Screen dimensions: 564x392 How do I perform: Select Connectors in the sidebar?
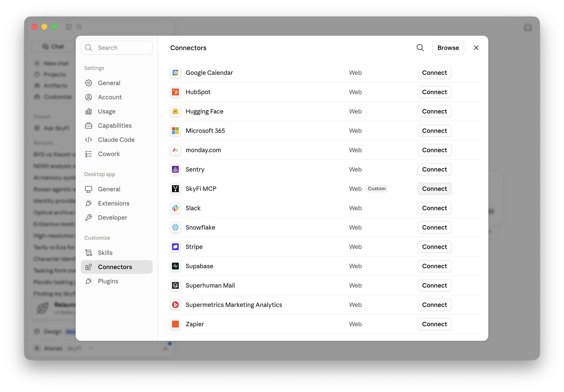[117, 267]
